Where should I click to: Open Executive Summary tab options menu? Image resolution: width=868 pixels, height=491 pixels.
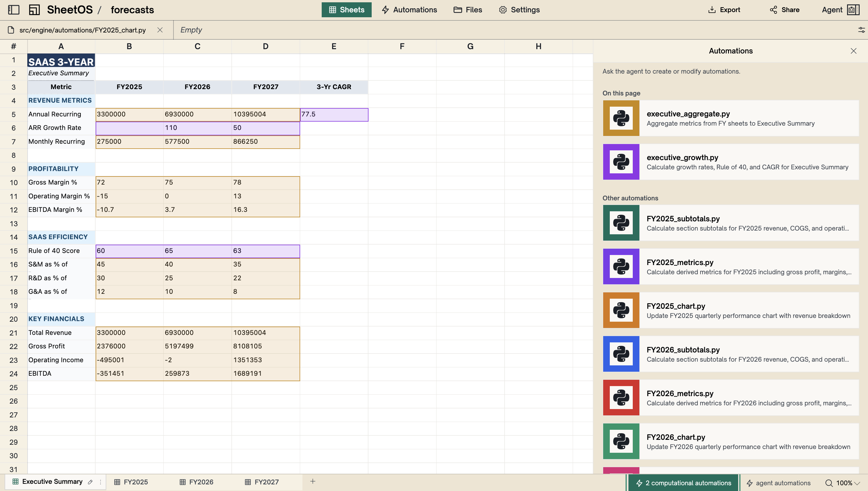(101, 482)
